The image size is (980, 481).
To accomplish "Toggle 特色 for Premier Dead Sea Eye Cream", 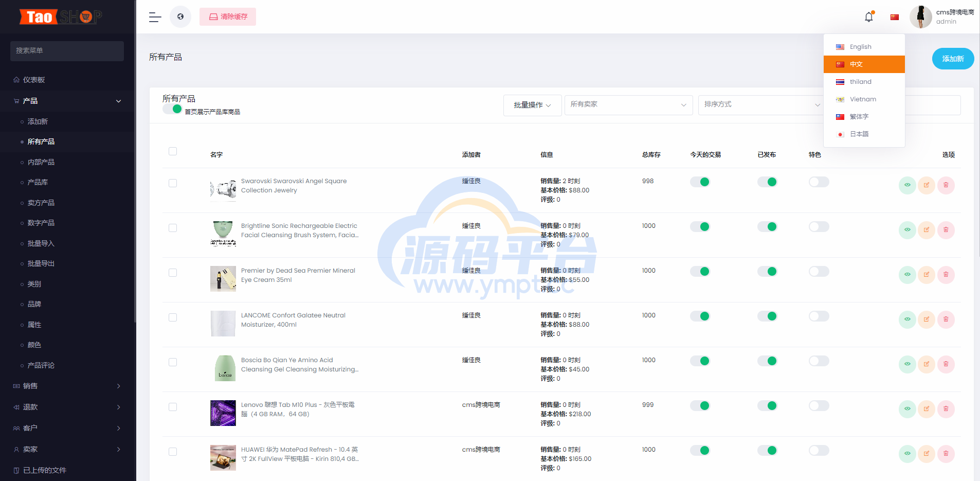I will coord(819,271).
